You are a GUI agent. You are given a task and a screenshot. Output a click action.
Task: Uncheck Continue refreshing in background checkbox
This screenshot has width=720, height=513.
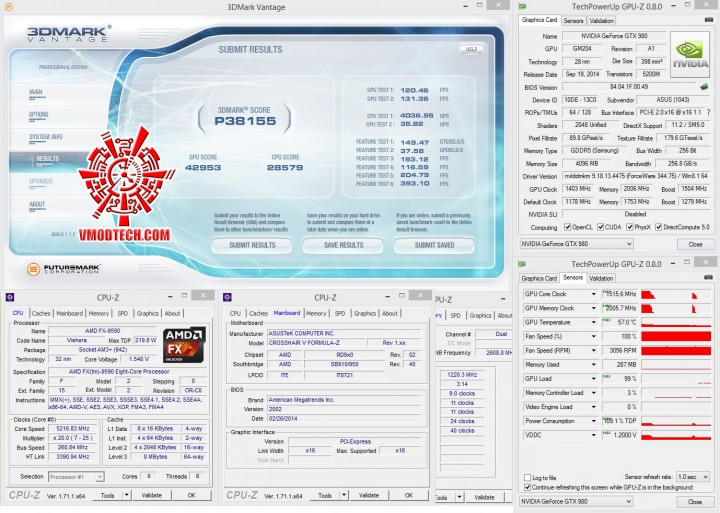tap(527, 487)
